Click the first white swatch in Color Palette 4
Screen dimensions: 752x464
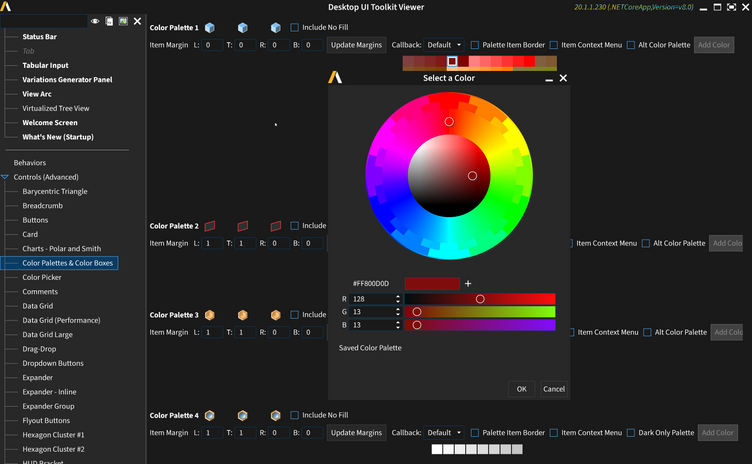(436, 449)
